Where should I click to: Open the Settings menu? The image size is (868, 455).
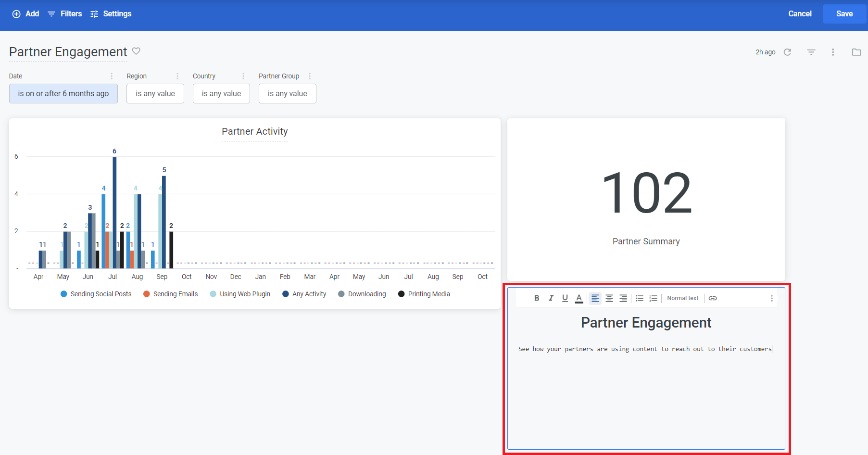click(x=111, y=13)
